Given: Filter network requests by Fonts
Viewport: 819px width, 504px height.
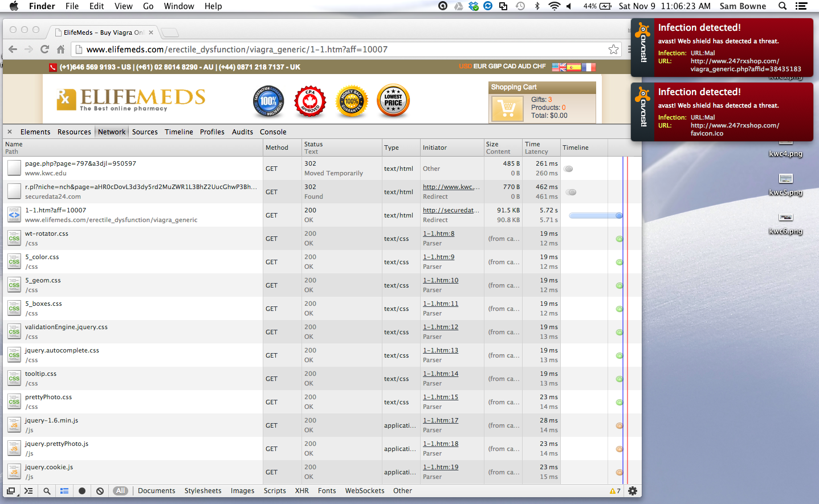Looking at the screenshot, I should coord(327,491).
